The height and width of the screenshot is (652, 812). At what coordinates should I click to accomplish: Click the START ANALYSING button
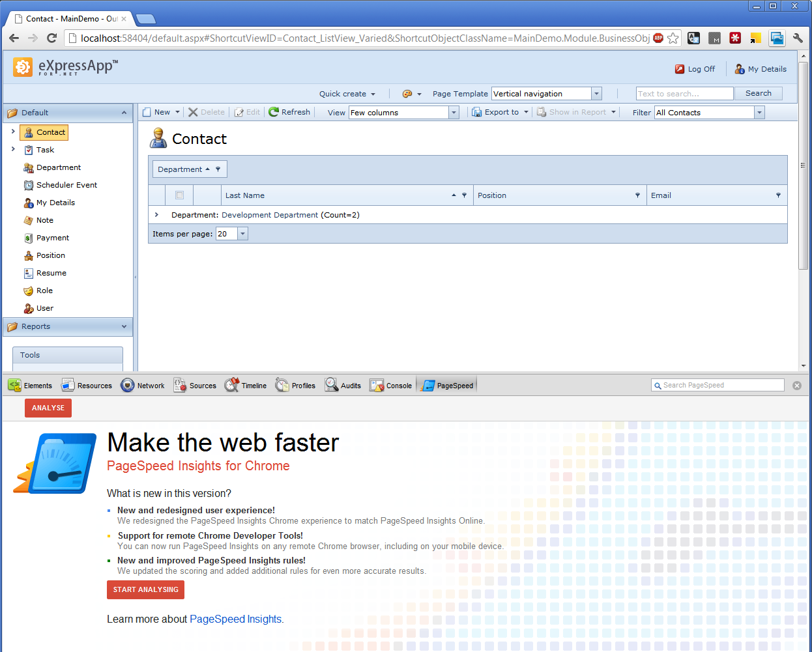145,589
